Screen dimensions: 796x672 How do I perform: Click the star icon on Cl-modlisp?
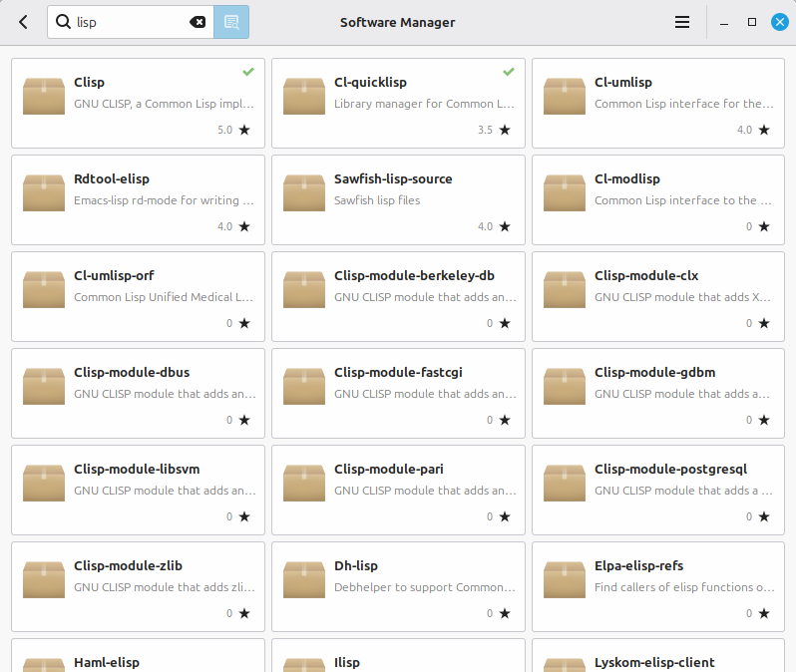click(764, 226)
